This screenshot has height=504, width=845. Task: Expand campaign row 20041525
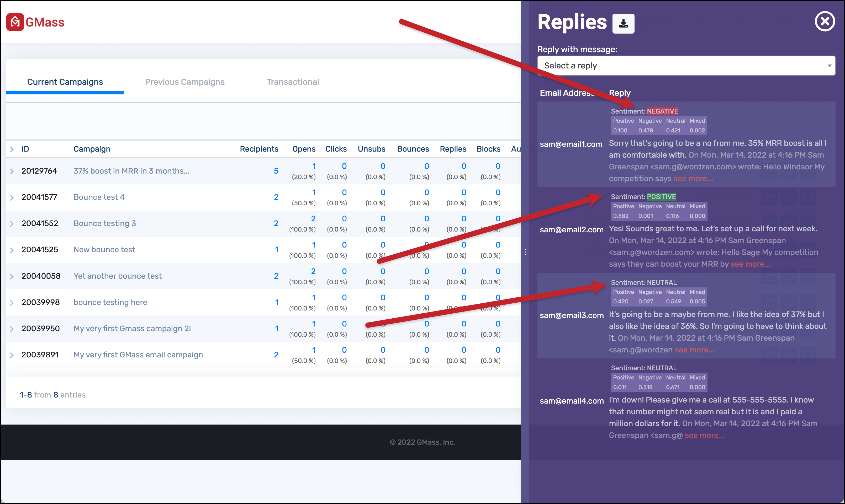coord(12,250)
